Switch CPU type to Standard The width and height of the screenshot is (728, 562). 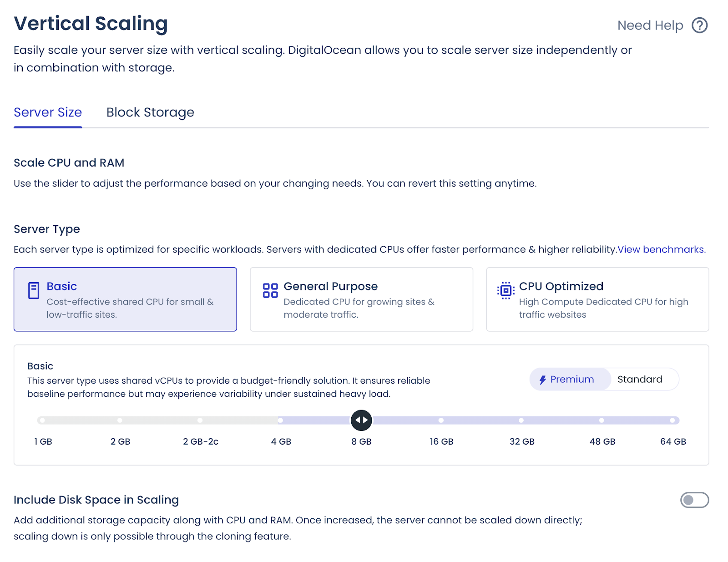point(640,379)
